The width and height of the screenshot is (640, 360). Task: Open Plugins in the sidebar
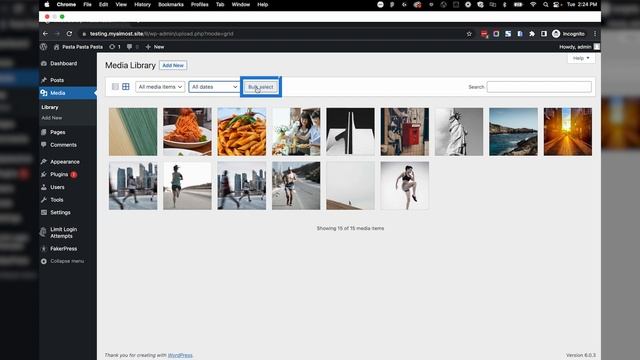pyautogui.click(x=59, y=174)
